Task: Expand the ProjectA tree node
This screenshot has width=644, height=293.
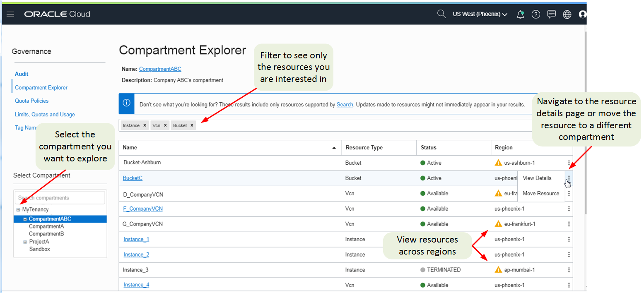Action: (25, 242)
